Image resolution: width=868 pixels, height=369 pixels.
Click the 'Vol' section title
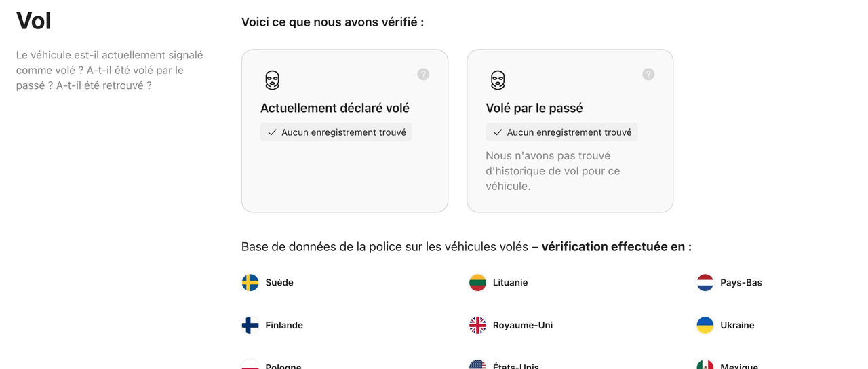34,21
